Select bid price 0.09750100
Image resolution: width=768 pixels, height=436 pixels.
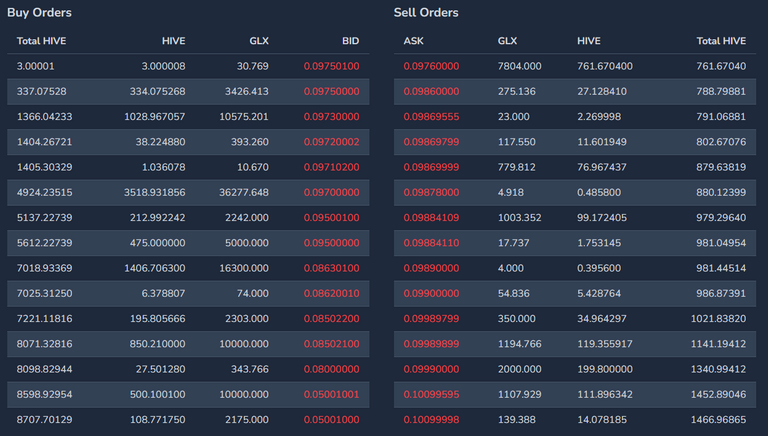pyautogui.click(x=332, y=66)
